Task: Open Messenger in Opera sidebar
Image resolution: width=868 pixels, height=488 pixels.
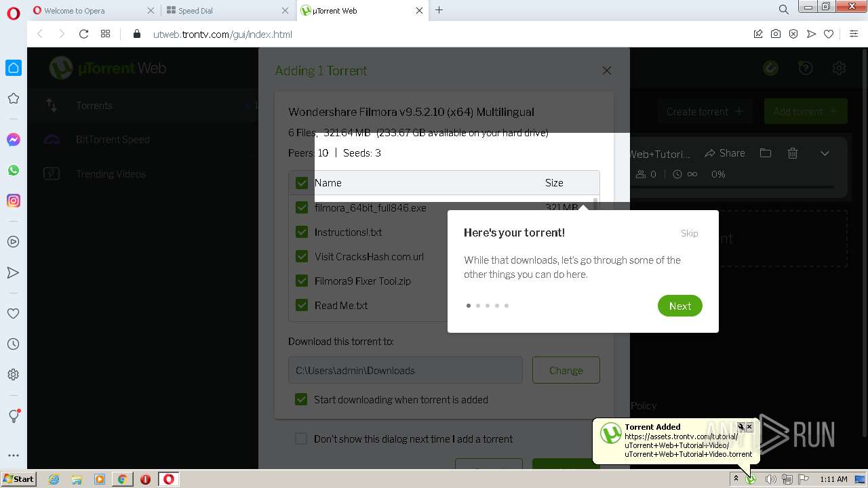Action: [13, 140]
